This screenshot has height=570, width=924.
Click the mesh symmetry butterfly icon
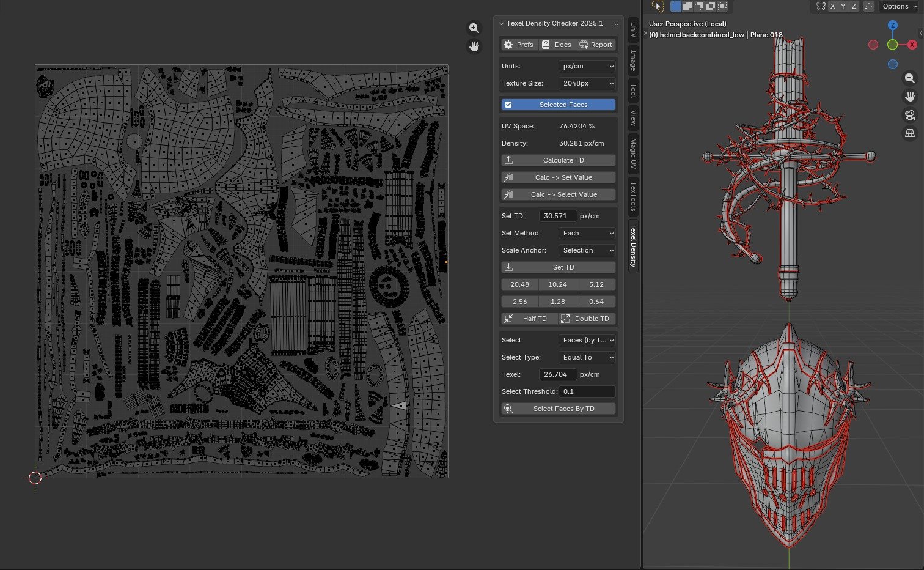coord(821,6)
